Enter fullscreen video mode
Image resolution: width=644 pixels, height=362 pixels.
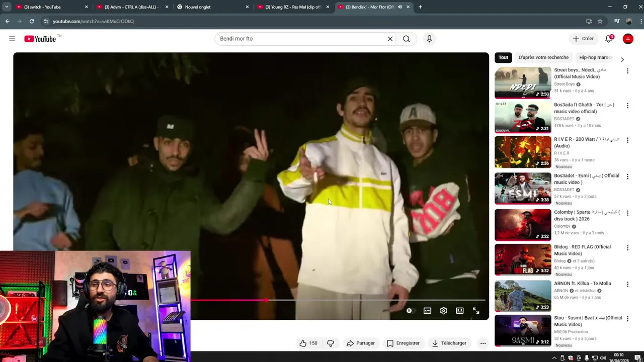[x=476, y=311]
